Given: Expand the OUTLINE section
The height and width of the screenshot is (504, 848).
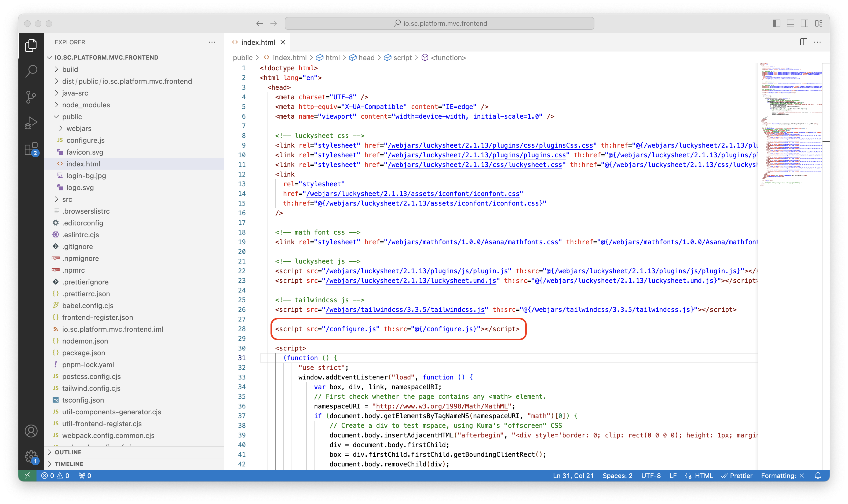Looking at the screenshot, I should pyautogui.click(x=68, y=452).
